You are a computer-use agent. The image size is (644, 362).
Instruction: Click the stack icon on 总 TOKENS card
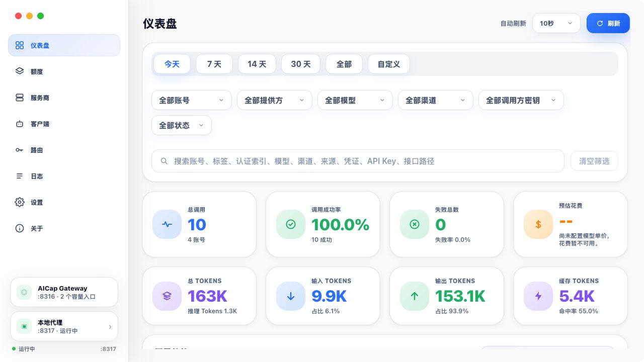[x=167, y=296]
